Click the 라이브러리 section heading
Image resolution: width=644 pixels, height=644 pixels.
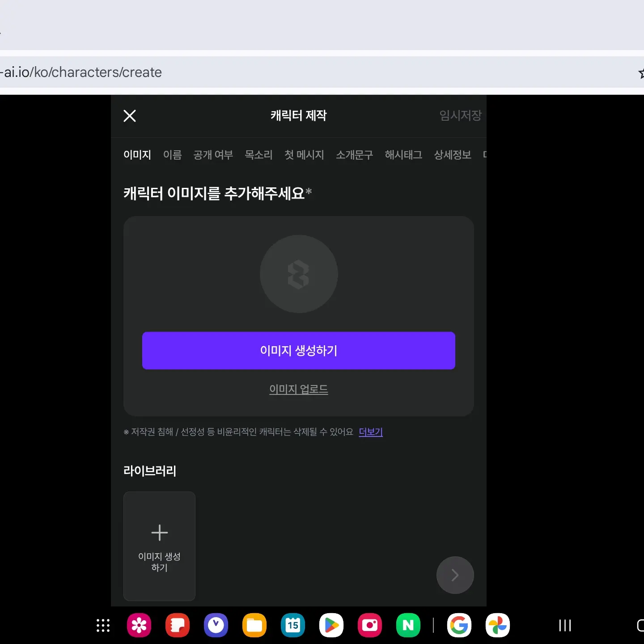point(150,470)
